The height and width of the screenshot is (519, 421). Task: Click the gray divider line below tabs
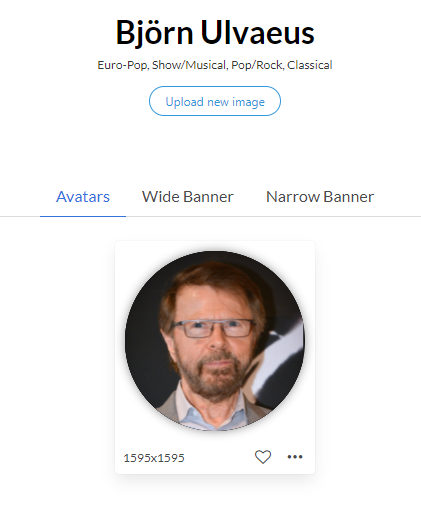(273, 216)
